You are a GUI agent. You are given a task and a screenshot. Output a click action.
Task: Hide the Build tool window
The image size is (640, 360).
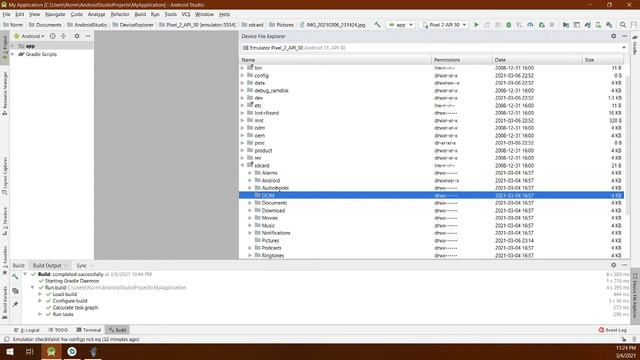click(x=624, y=265)
